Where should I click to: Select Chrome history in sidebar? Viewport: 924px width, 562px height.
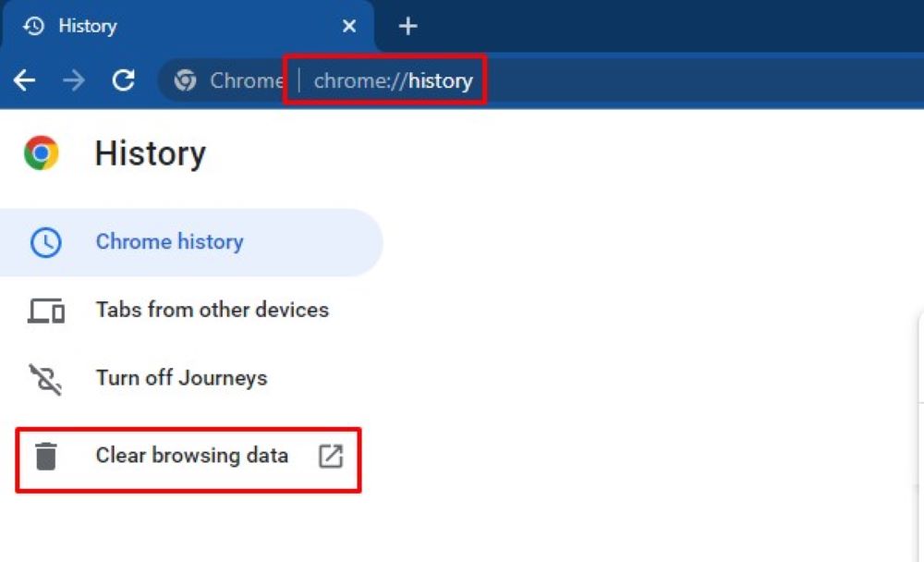click(169, 242)
